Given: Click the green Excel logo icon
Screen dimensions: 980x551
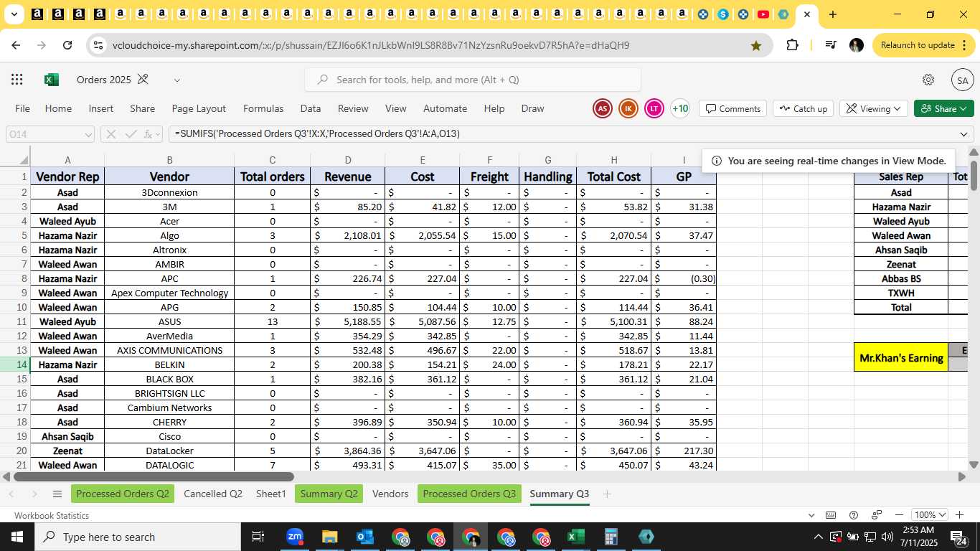Looking at the screenshot, I should tap(52, 80).
